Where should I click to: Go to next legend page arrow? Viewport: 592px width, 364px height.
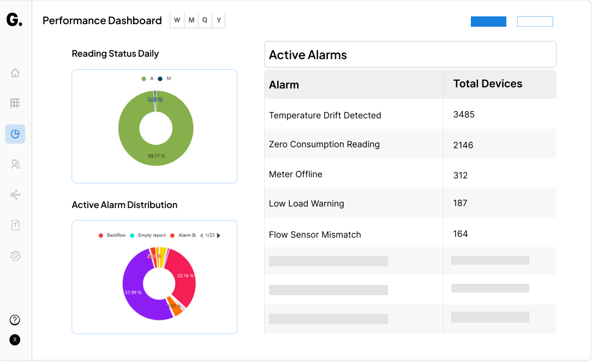219,236
